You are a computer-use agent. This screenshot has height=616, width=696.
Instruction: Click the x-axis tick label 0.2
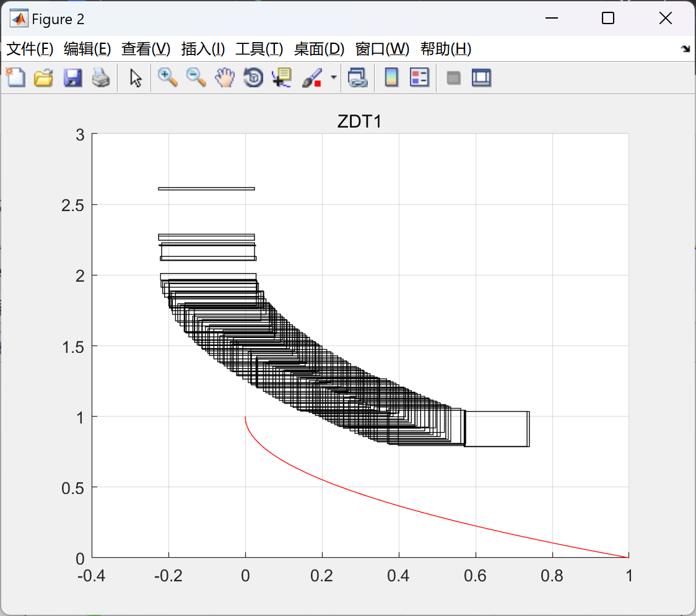click(x=321, y=576)
